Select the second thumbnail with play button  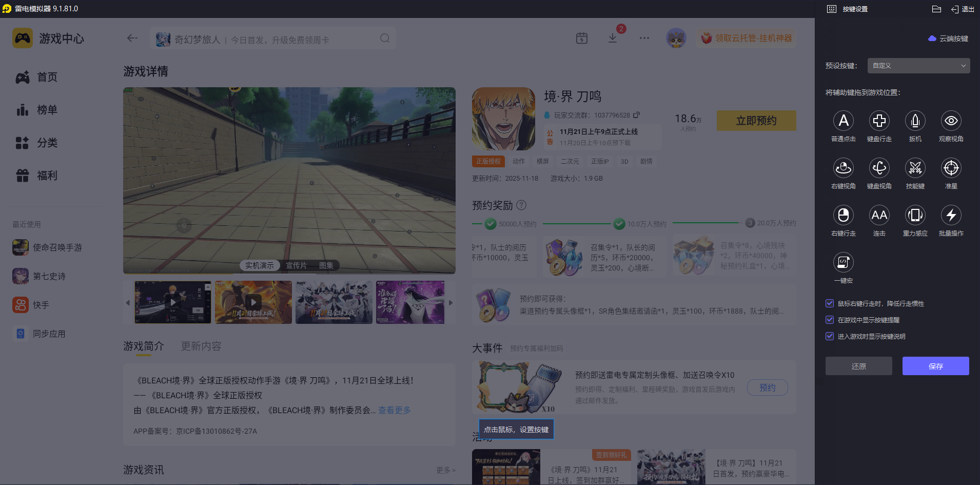tap(253, 302)
